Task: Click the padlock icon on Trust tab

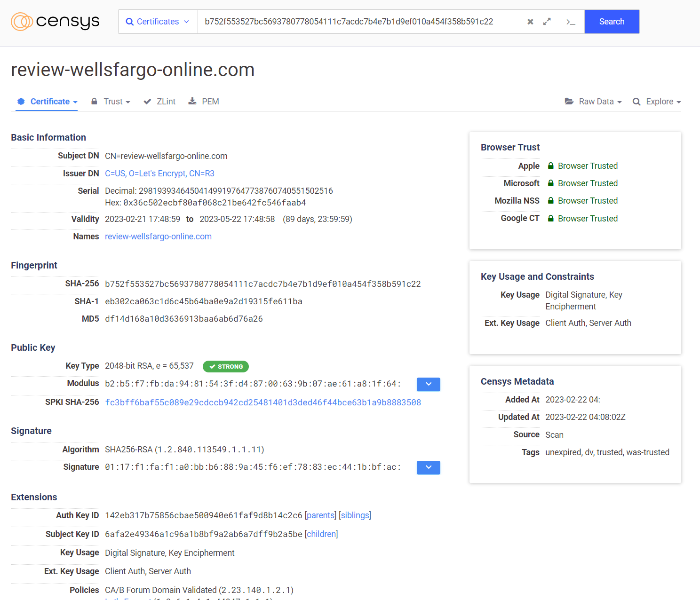Action: click(94, 101)
